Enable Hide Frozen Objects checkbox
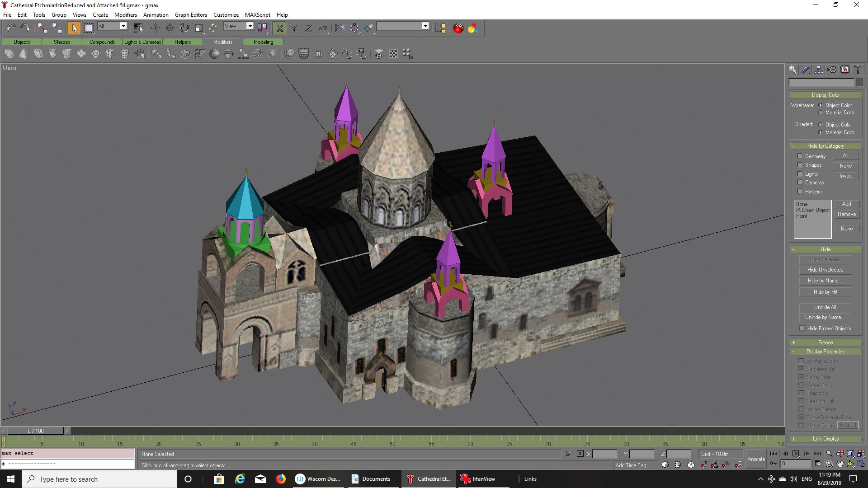 [x=802, y=328]
